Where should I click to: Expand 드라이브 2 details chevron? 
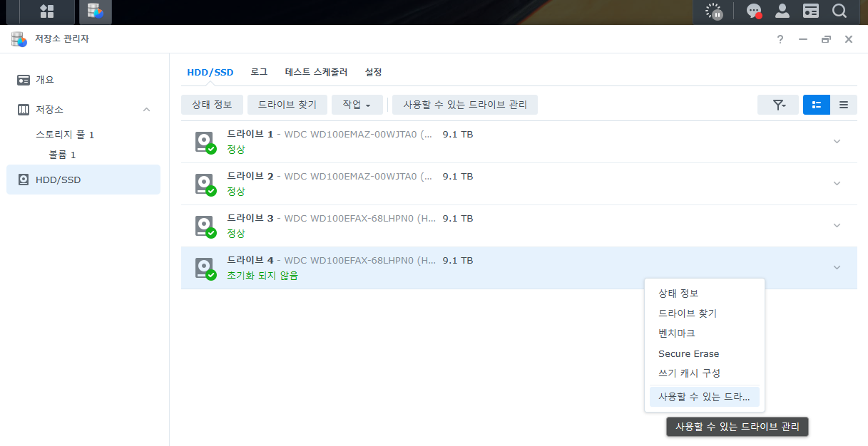click(x=837, y=183)
